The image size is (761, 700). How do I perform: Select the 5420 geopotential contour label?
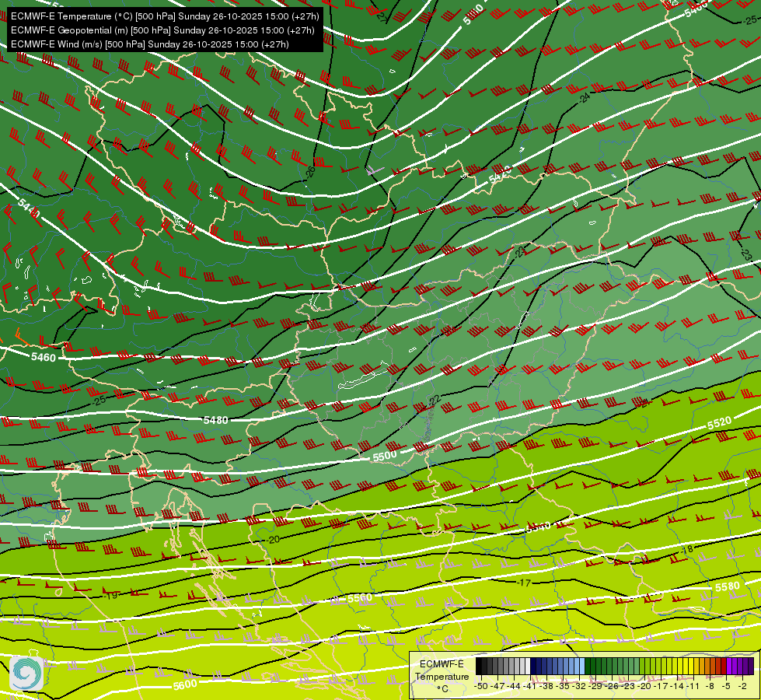pyautogui.click(x=500, y=174)
